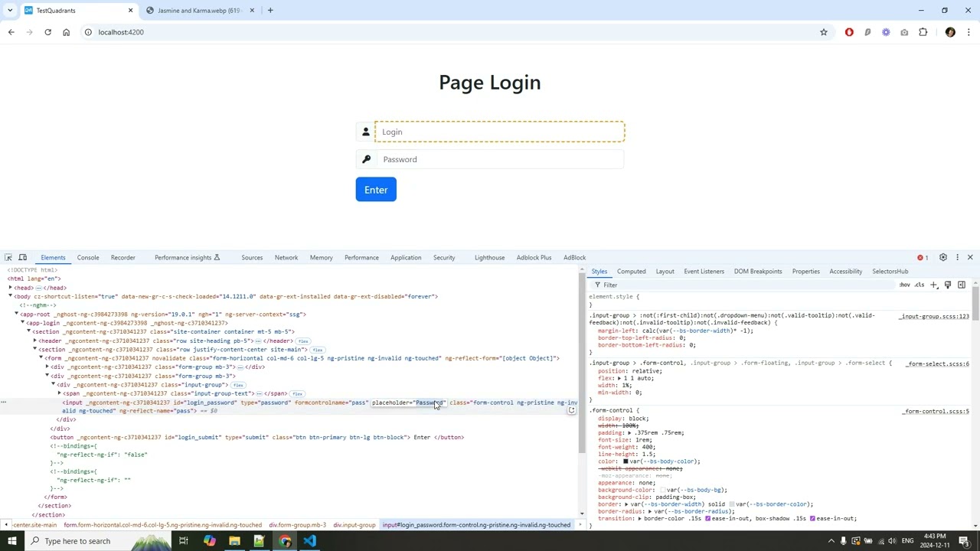Toggle the device toolbar icon

[x=23, y=257]
